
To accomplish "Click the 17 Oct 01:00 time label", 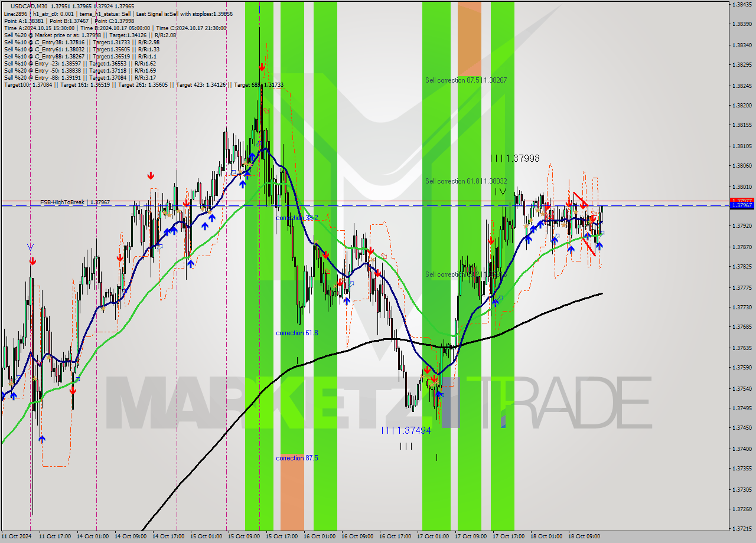I will pos(434,537).
